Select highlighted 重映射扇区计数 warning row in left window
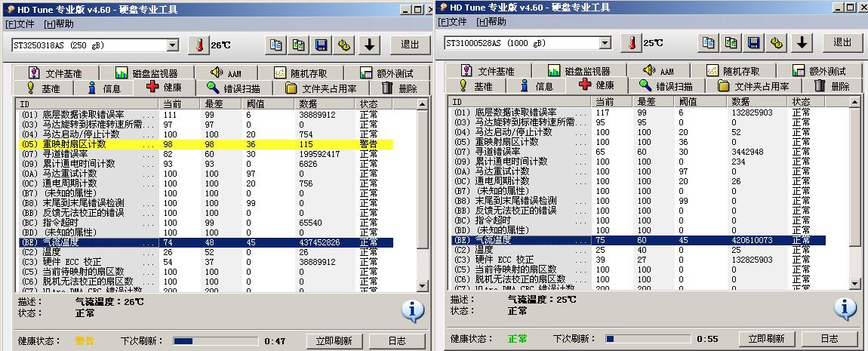 pos(205,144)
